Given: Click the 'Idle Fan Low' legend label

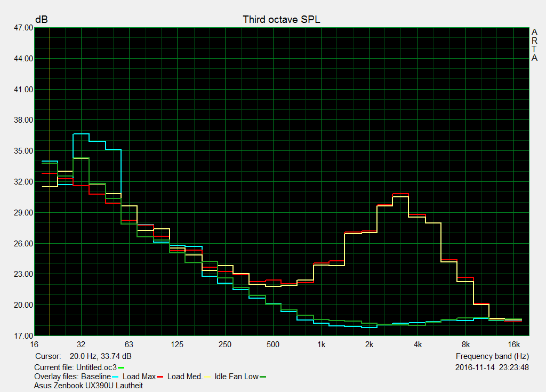Looking at the screenshot, I should tap(236, 377).
